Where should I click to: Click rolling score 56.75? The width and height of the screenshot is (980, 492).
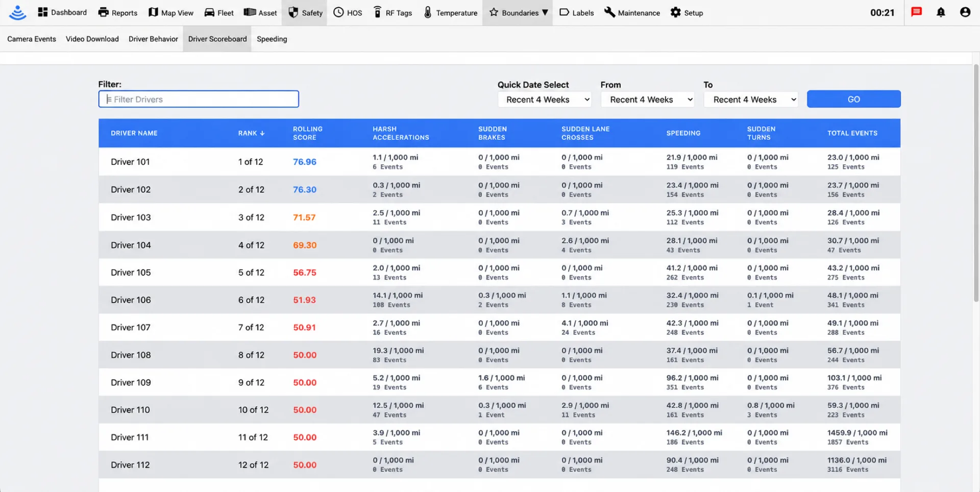tap(305, 273)
